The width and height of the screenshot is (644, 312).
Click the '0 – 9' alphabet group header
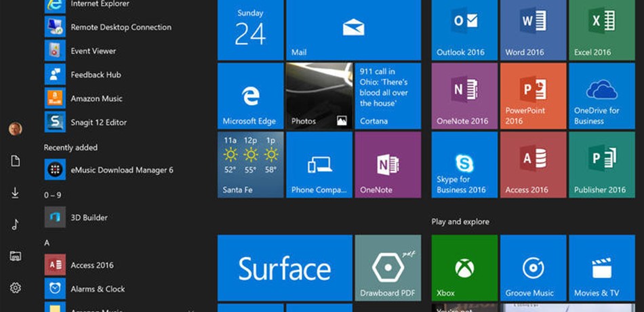pyautogui.click(x=53, y=195)
